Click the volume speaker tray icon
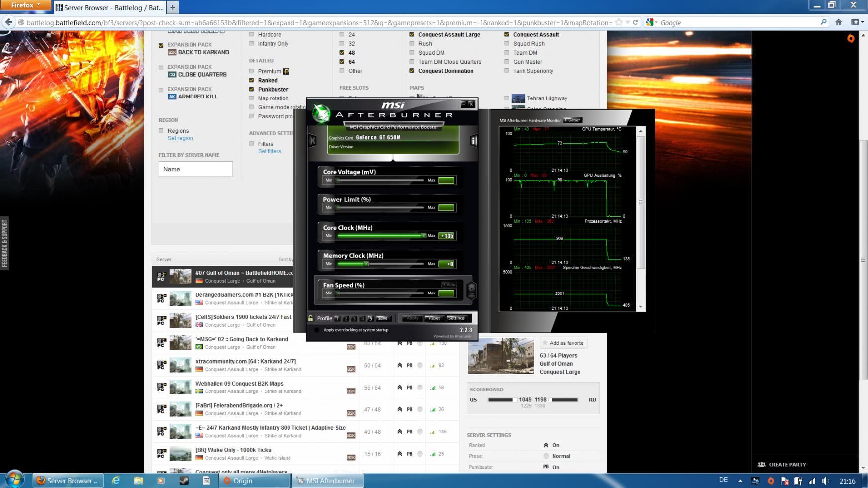Image resolution: width=868 pixels, height=488 pixels. pos(826,481)
